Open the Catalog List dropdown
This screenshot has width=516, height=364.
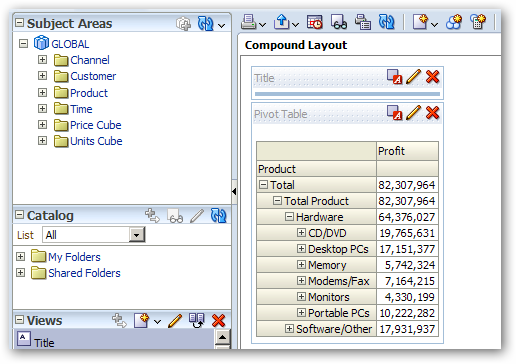pos(137,235)
